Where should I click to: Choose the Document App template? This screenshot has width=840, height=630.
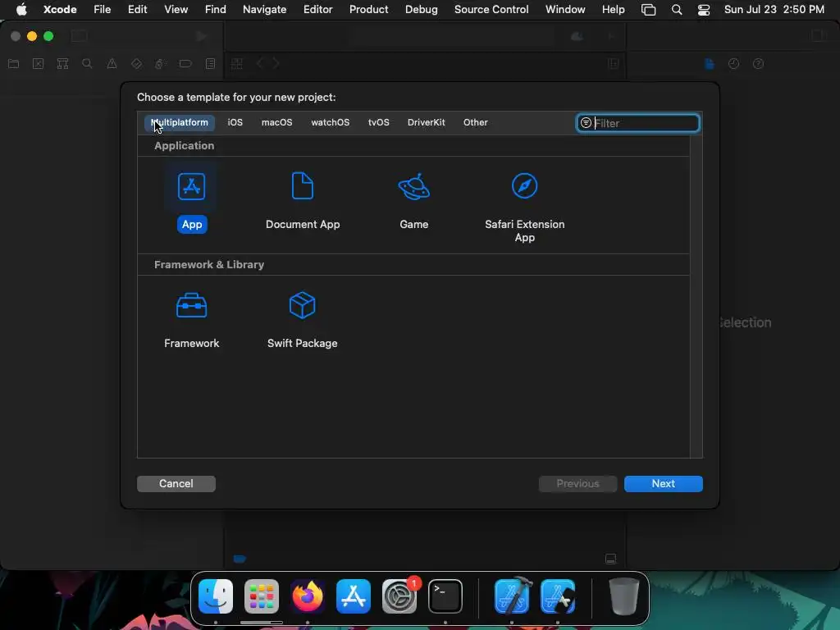[x=303, y=186]
